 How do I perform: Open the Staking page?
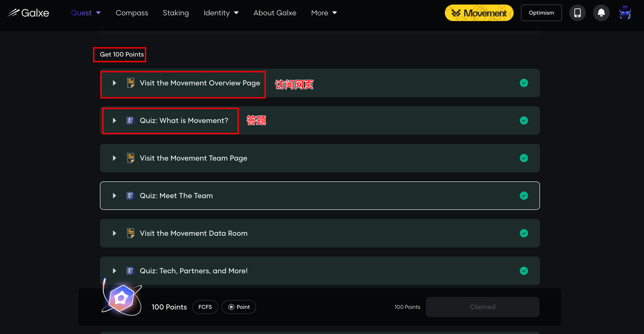point(176,13)
